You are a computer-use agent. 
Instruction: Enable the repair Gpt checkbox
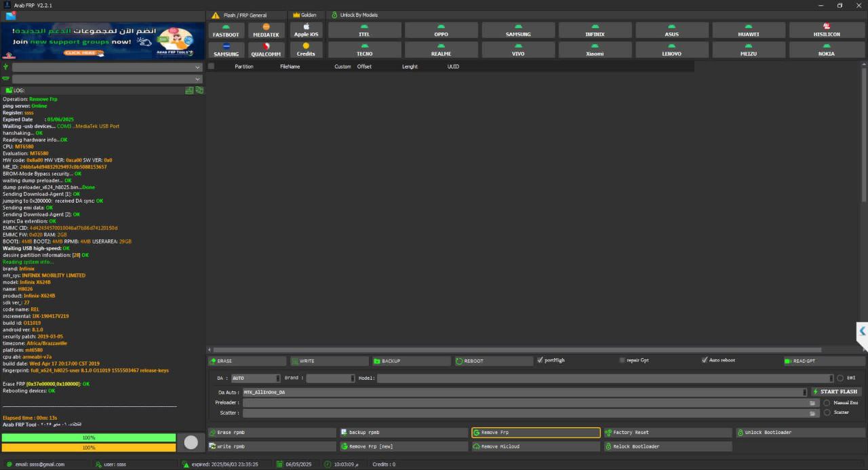tap(623, 360)
